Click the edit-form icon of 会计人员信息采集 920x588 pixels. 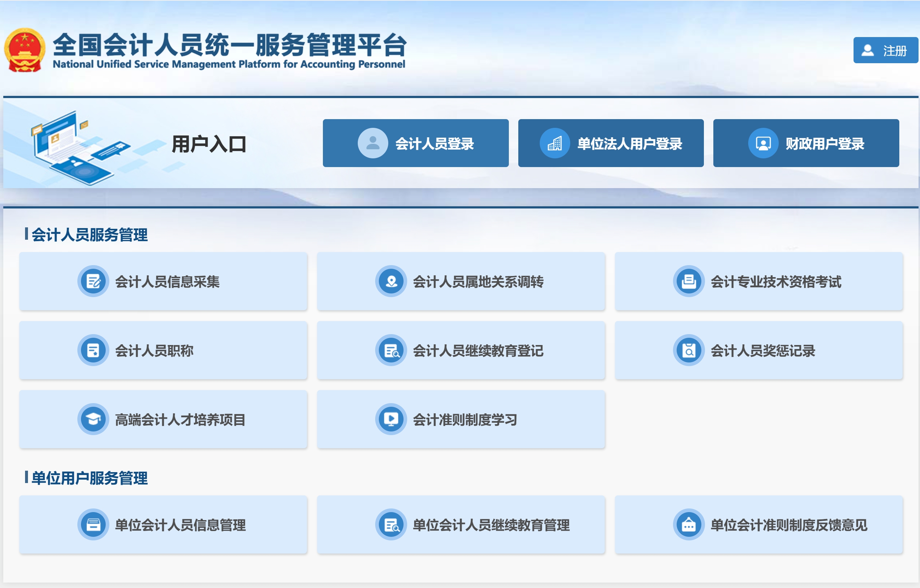[x=93, y=281]
